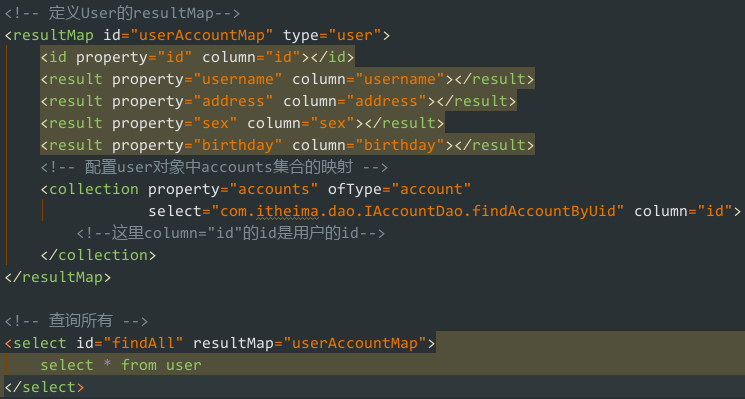Click the comment text "定义User的resultMap"
The width and height of the screenshot is (745, 399).
click(x=131, y=13)
